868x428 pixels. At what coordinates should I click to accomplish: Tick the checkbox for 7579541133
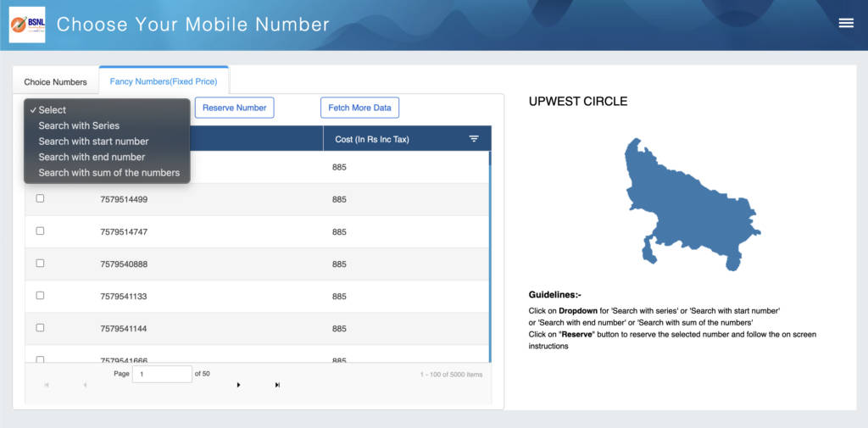[40, 295]
